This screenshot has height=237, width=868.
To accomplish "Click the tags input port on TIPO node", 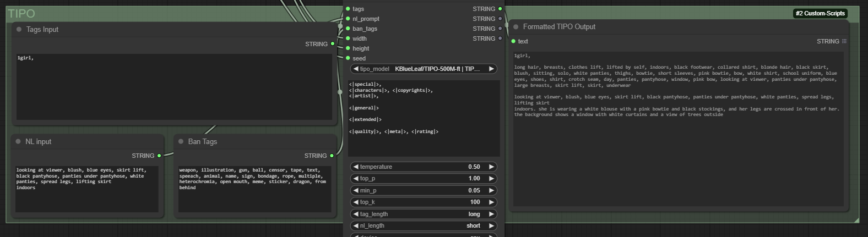I will click(x=348, y=9).
